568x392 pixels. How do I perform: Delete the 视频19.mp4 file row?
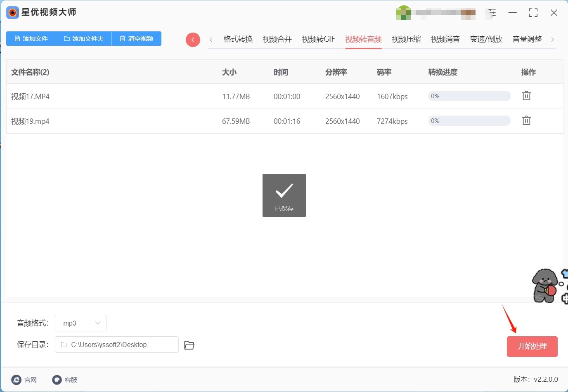(526, 120)
